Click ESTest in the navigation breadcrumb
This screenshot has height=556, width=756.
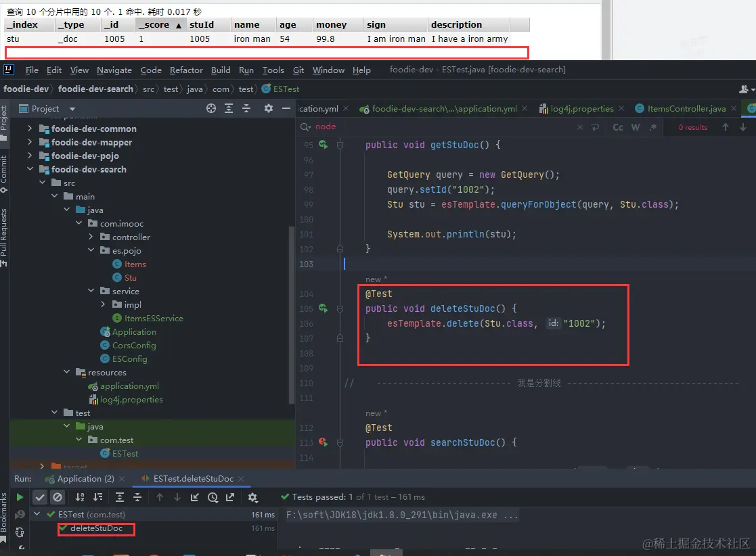click(280, 89)
